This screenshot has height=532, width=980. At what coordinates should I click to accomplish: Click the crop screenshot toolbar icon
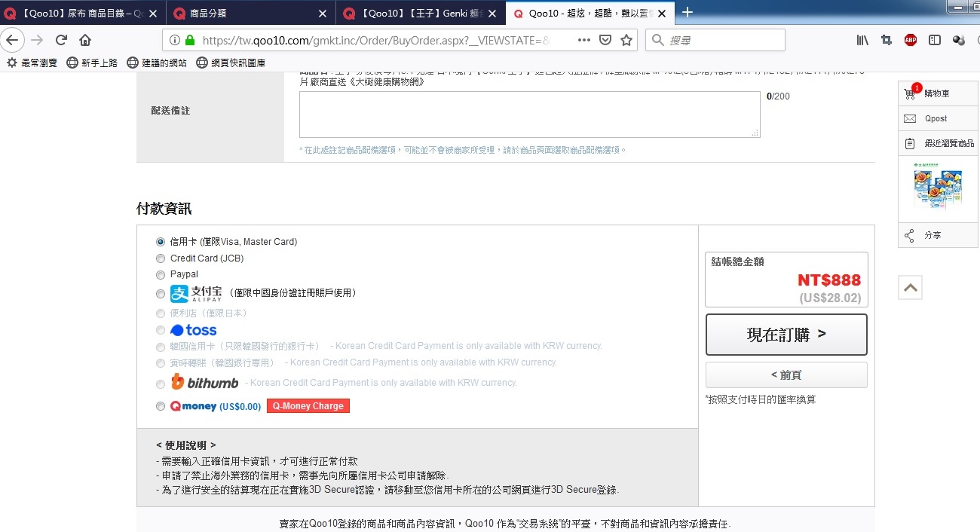tap(887, 40)
